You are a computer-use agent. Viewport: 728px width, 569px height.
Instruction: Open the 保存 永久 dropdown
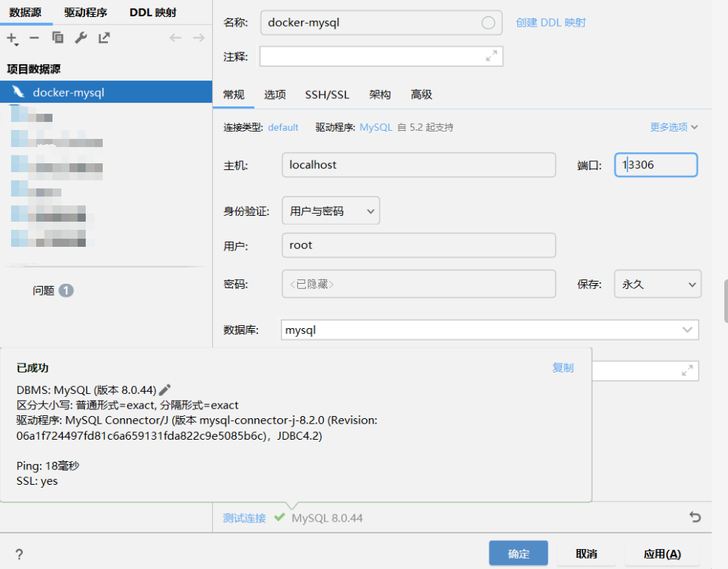click(658, 284)
